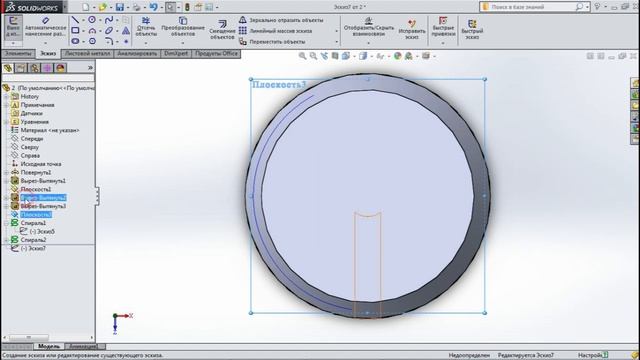The width and height of the screenshot is (640, 360).
Task: Switch to the Эскиз tab
Action: point(48,54)
